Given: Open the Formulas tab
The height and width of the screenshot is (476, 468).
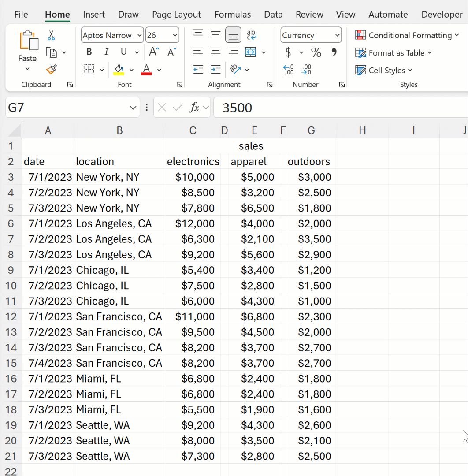Looking at the screenshot, I should point(233,15).
